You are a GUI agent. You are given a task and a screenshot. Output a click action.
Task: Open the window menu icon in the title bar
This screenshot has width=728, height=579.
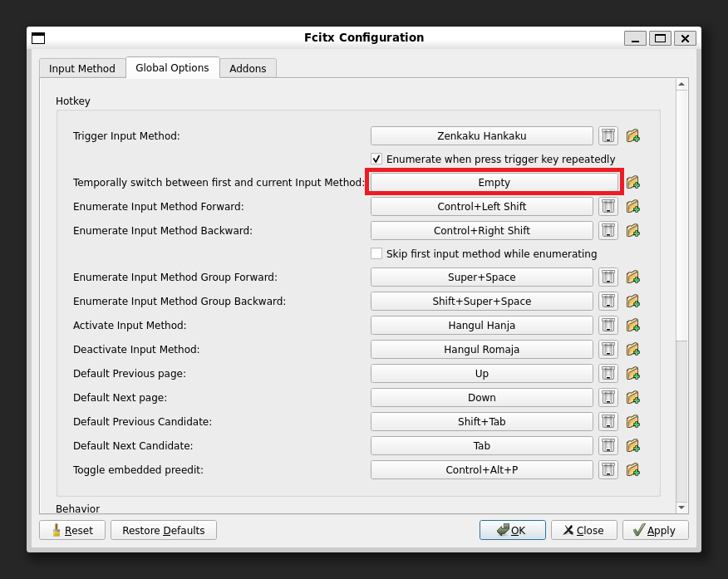38,38
